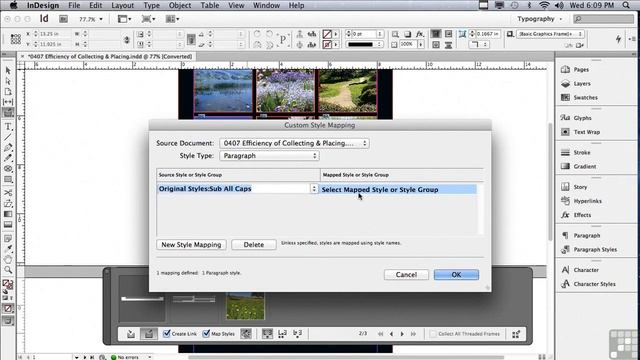Open the Character Styles panel
This screenshot has height=360, width=640.
pos(588,284)
